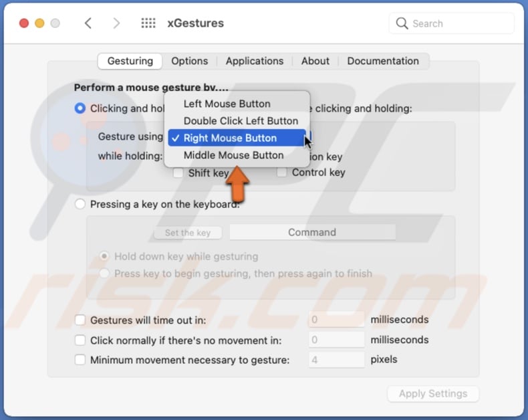
Task: Select Press key to begin gesturing option
Action: tap(104, 273)
